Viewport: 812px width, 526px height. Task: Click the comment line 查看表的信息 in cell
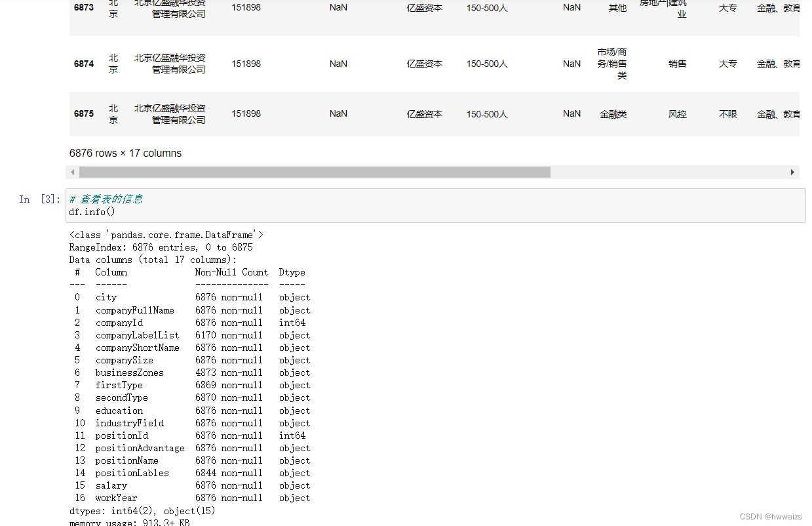[x=106, y=199]
